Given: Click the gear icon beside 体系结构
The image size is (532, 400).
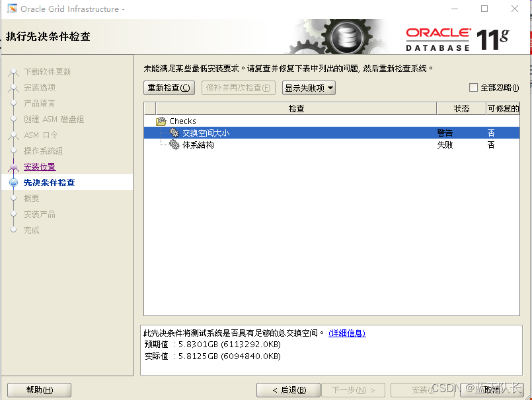Looking at the screenshot, I should pos(174,145).
